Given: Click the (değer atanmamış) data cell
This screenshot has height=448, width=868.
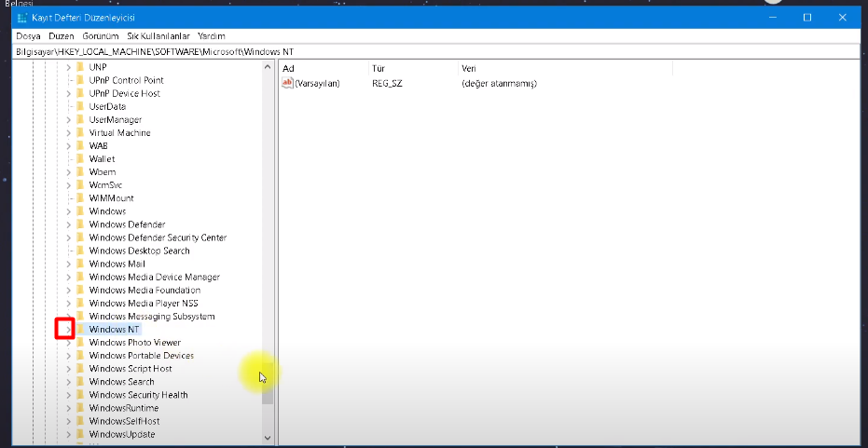Looking at the screenshot, I should click(x=500, y=84).
